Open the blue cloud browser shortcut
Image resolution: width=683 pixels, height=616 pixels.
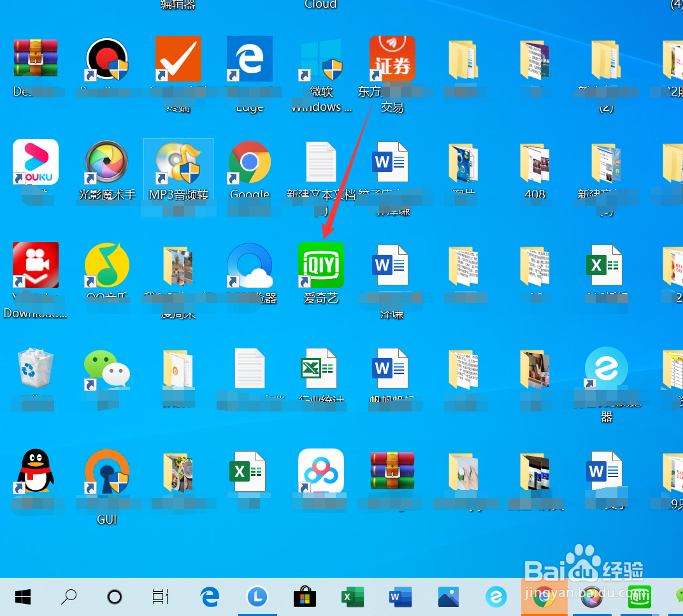coord(250,265)
